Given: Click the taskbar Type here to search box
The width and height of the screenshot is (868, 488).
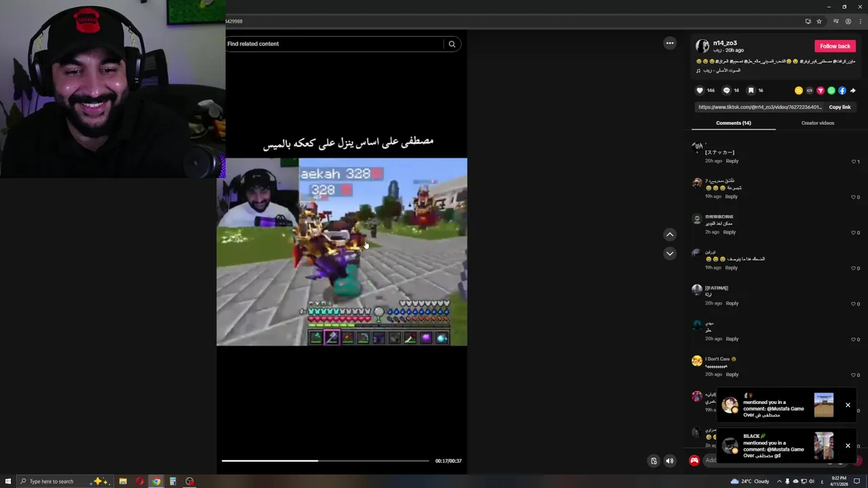Looking at the screenshot, I should (x=64, y=481).
